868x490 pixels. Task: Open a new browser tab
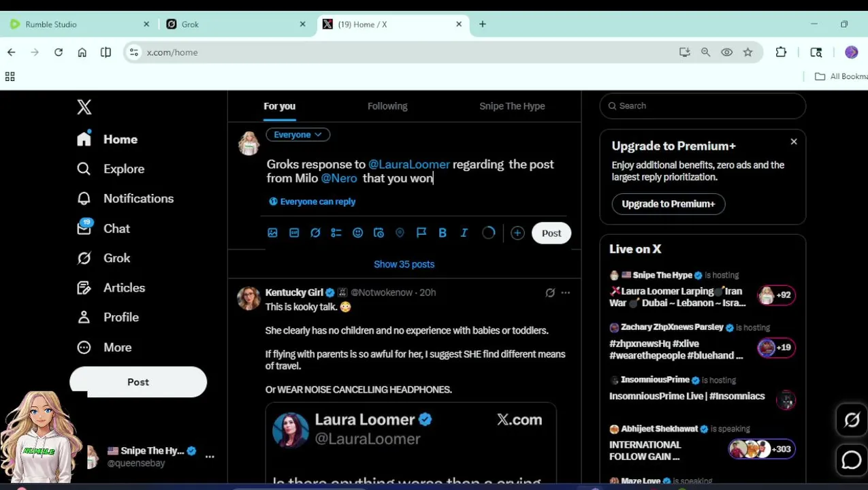point(483,24)
